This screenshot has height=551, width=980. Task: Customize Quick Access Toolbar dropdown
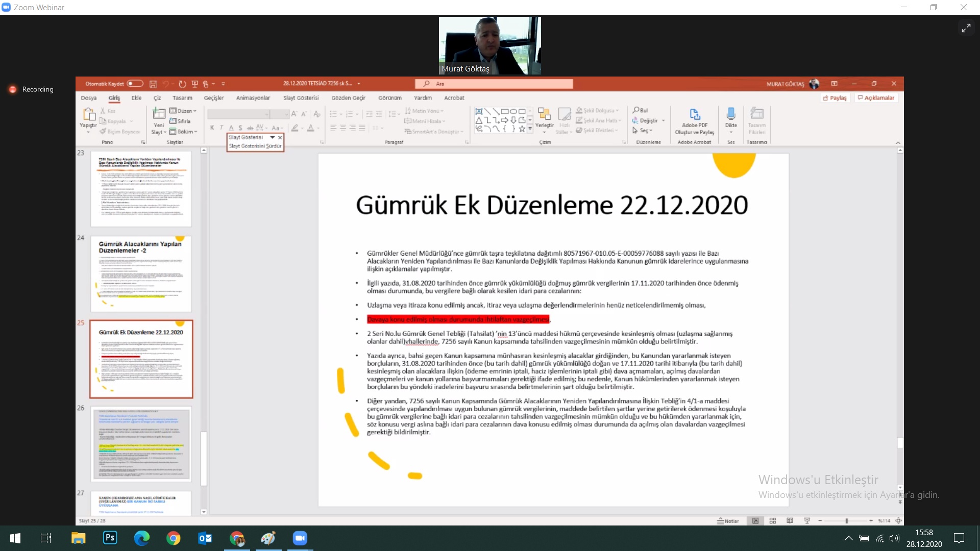[223, 84]
